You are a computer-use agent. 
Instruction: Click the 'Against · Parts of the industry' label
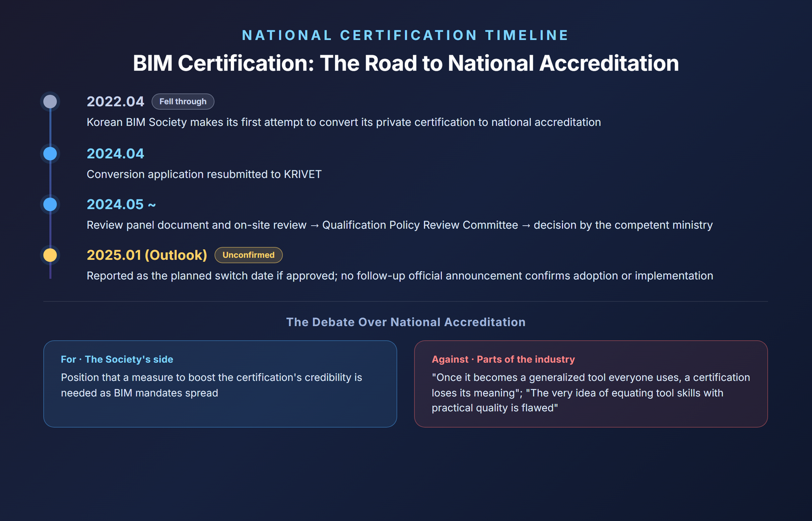click(x=503, y=360)
